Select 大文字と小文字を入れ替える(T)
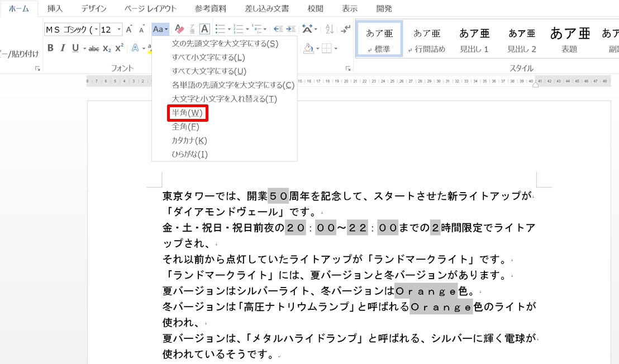Screen dimensions: 619x364 click(x=224, y=99)
